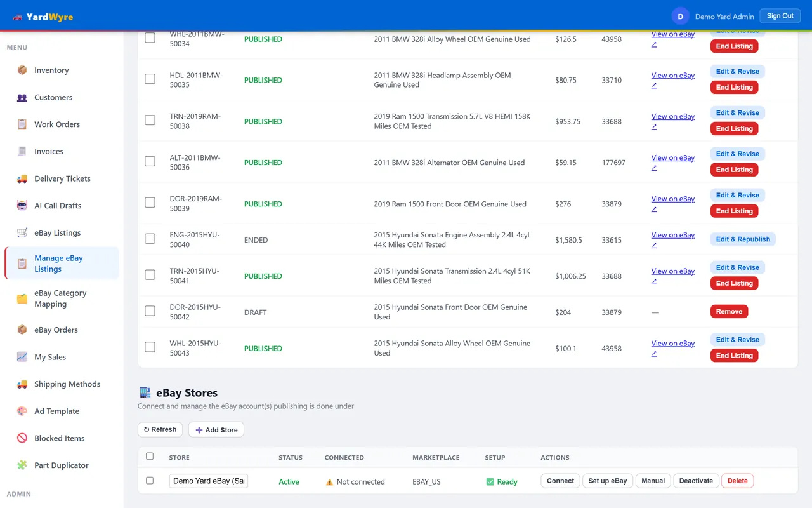812x508 pixels.
Task: Open Inventory from the sidebar menu
Action: click(62, 70)
